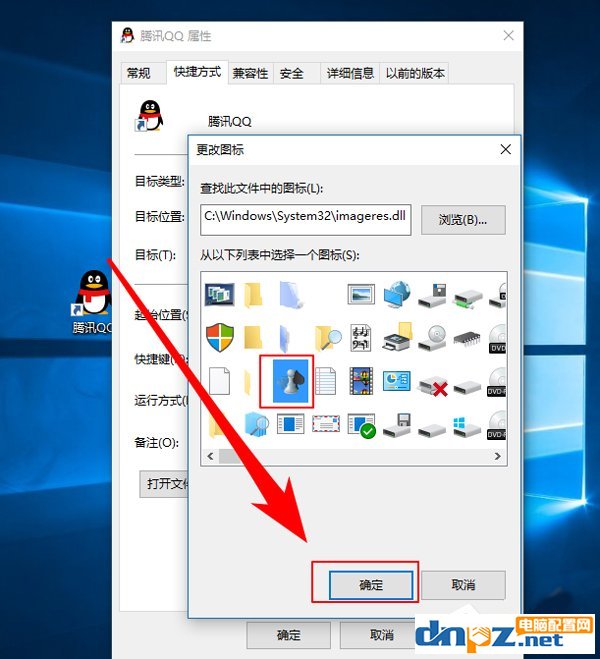
Task: Choose the translucent blue folder icon, top row
Action: point(291,295)
